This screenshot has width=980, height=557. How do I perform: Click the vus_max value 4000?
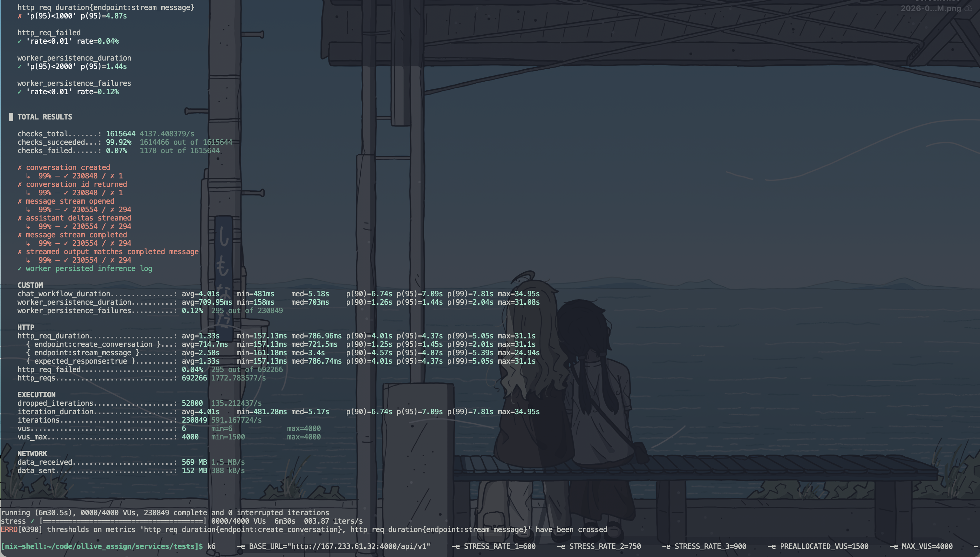tap(190, 437)
